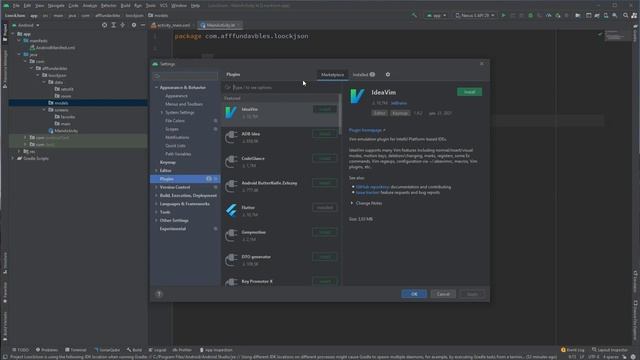Switch to the Marketplace tab

[x=332, y=75]
